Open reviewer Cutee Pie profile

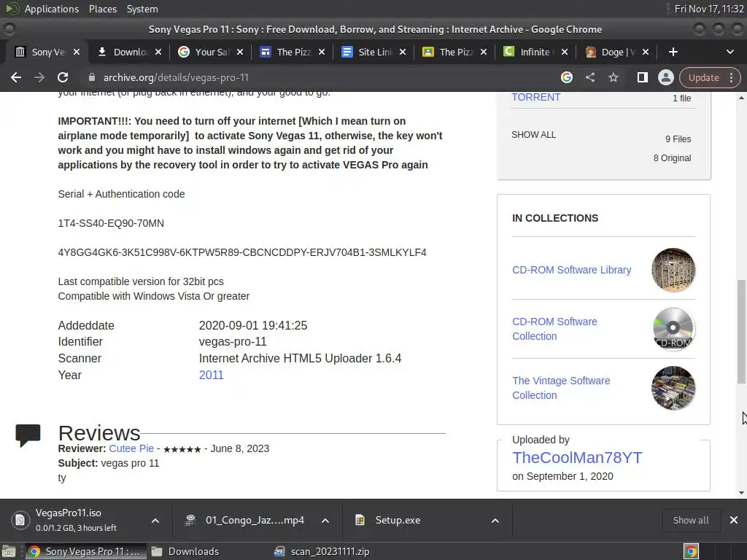tap(131, 448)
